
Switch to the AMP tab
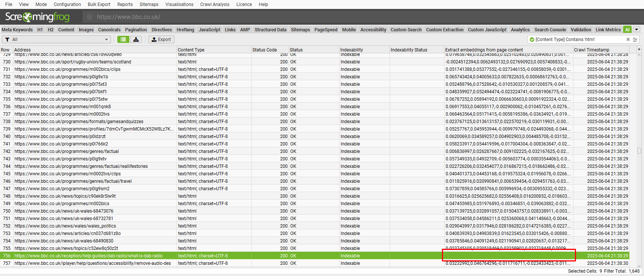[245, 29]
